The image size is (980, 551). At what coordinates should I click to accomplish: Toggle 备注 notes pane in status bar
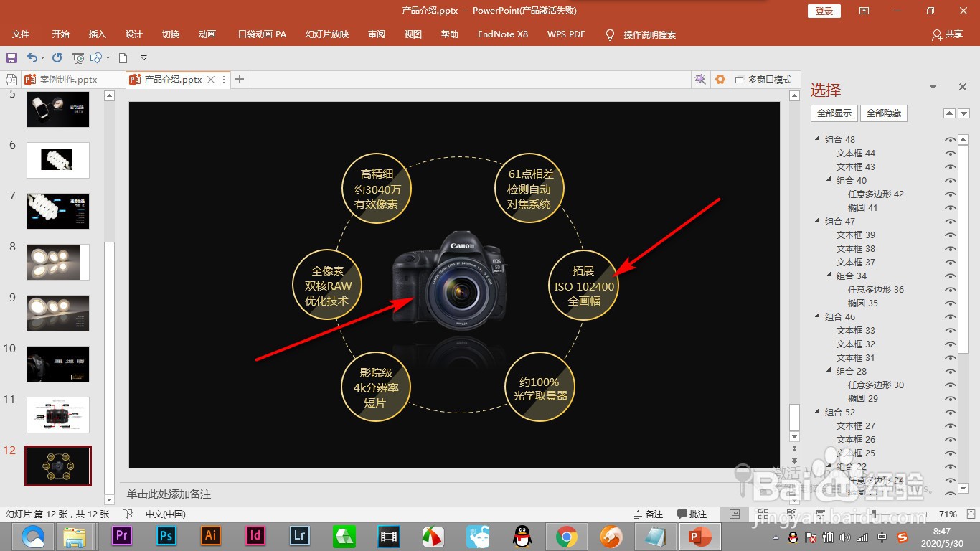[649, 514]
